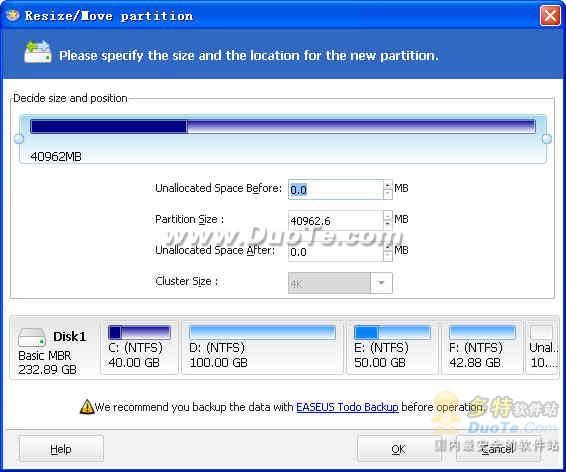The width and height of the screenshot is (566, 472).
Task: Increase Partition Size with up arrow
Action: (387, 216)
